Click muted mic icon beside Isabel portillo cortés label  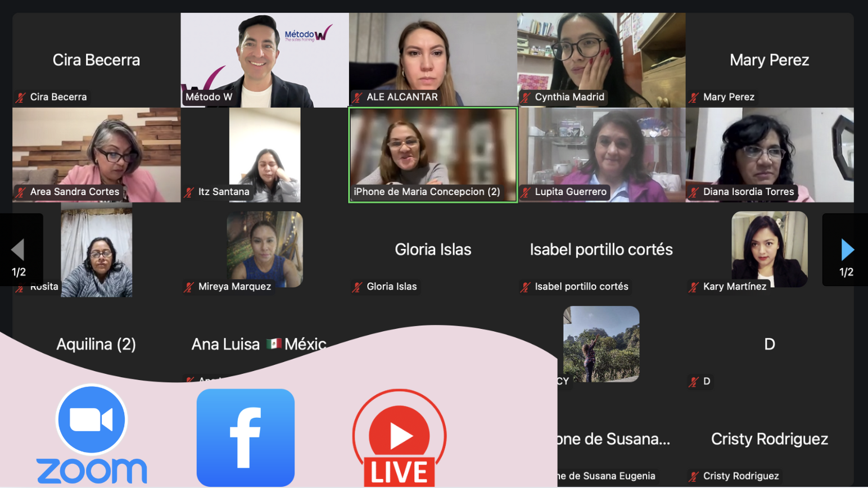526,287
